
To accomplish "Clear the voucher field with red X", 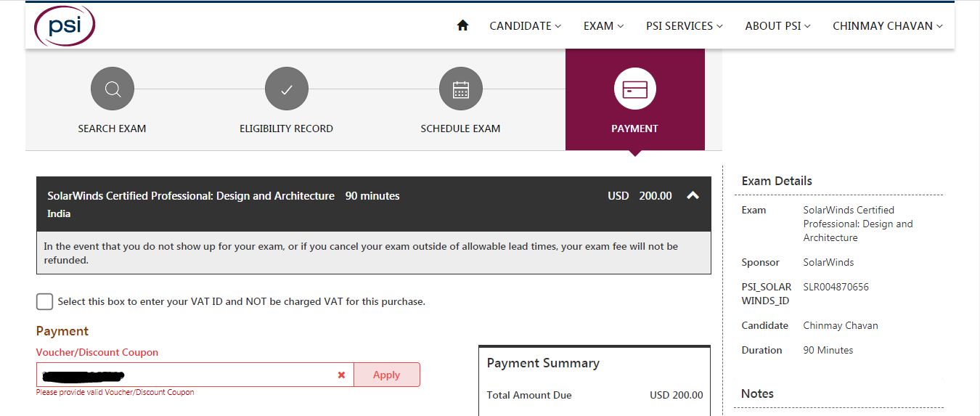I will point(341,375).
